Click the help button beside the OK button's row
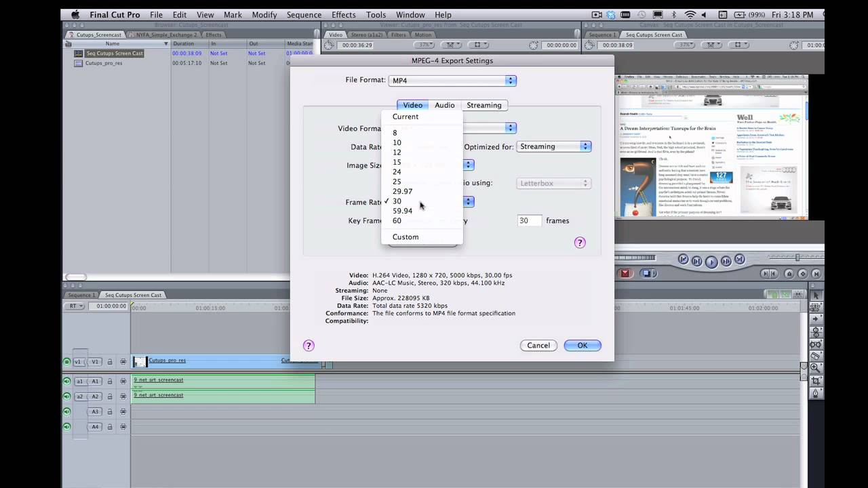 (309, 346)
